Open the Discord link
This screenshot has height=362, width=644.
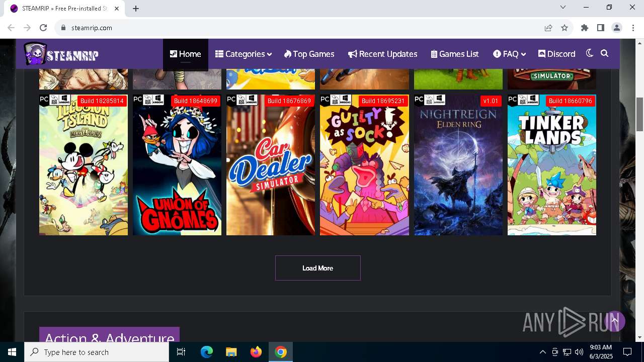(556, 54)
